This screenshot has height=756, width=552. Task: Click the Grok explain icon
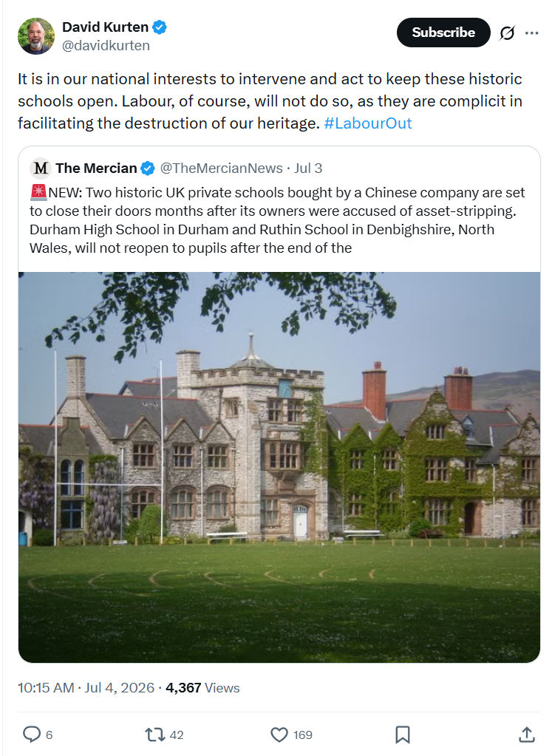(x=507, y=33)
